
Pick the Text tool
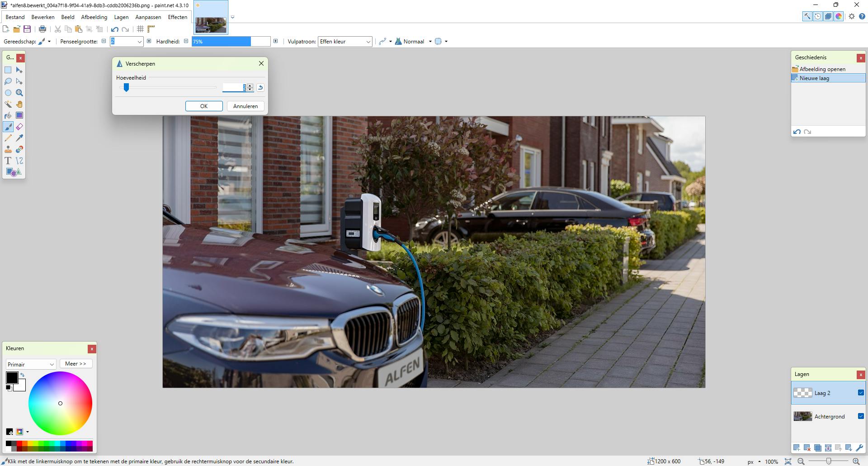8,161
